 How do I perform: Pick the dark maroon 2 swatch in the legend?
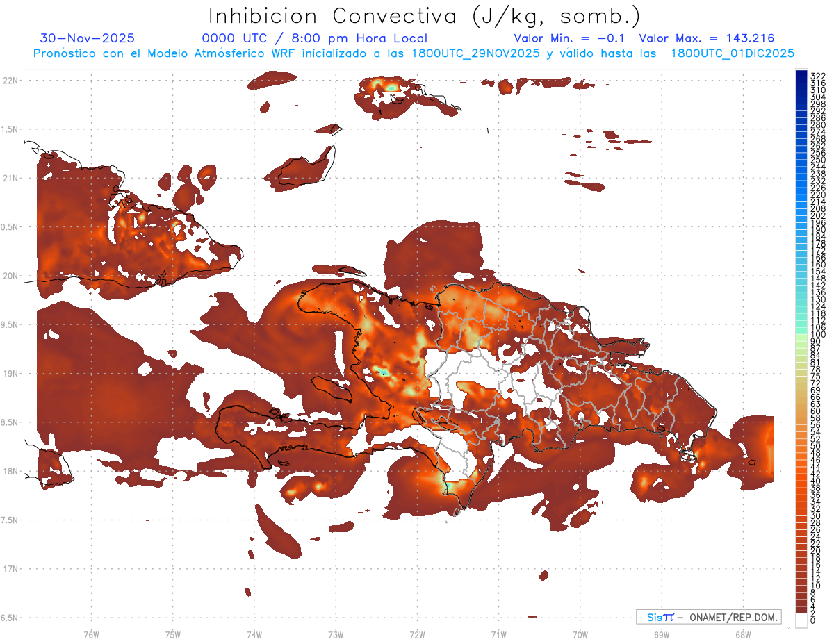point(802,609)
